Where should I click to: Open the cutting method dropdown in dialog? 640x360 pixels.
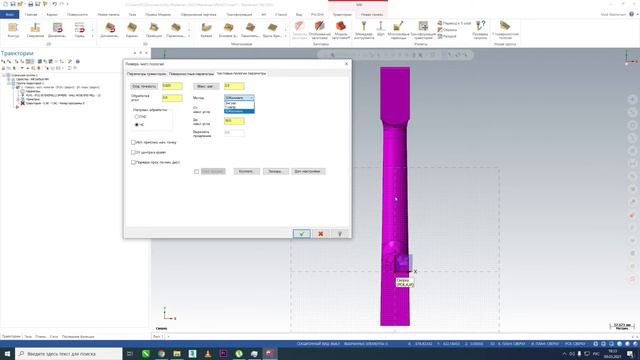pyautogui.click(x=239, y=98)
